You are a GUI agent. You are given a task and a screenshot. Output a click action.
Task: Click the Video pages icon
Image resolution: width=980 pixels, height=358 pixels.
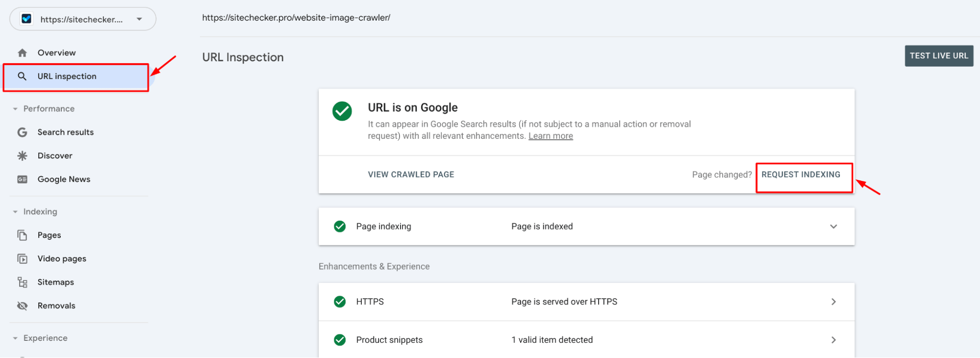(22, 258)
